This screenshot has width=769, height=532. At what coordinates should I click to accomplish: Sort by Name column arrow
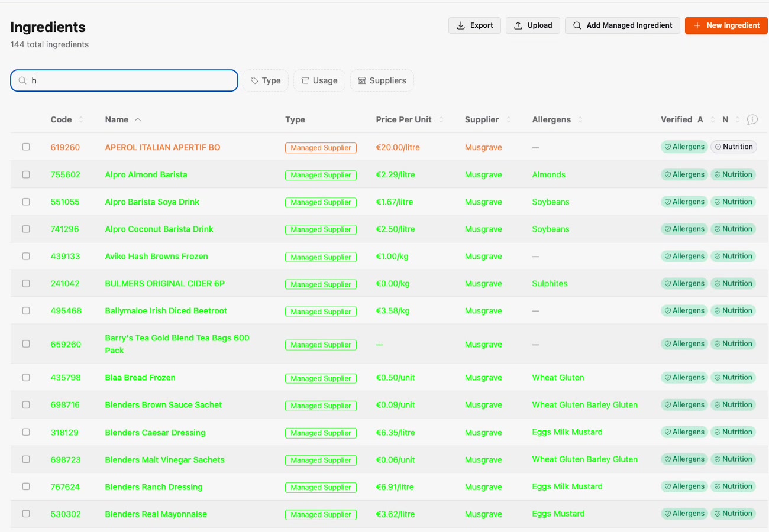[138, 119]
